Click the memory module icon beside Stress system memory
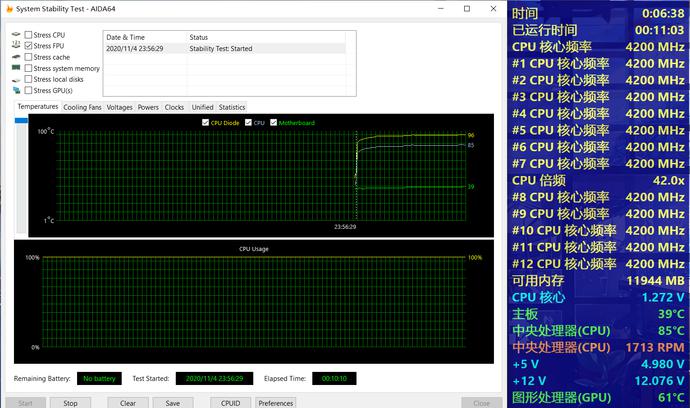Screen dimensions: 690x408 [16, 68]
